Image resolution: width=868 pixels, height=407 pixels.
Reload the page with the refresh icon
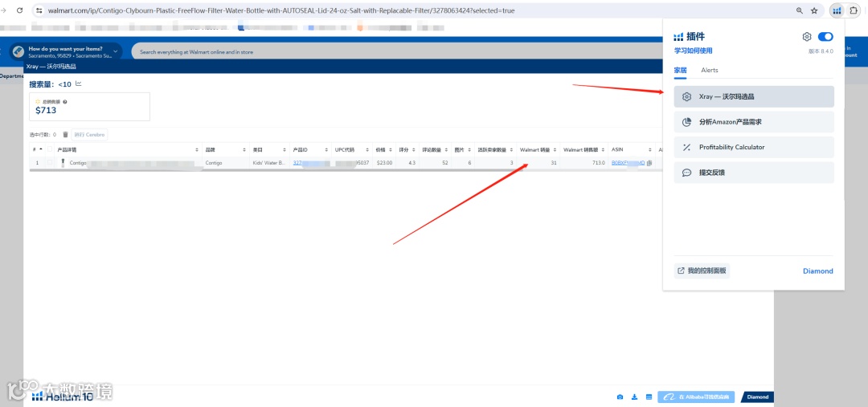point(19,10)
